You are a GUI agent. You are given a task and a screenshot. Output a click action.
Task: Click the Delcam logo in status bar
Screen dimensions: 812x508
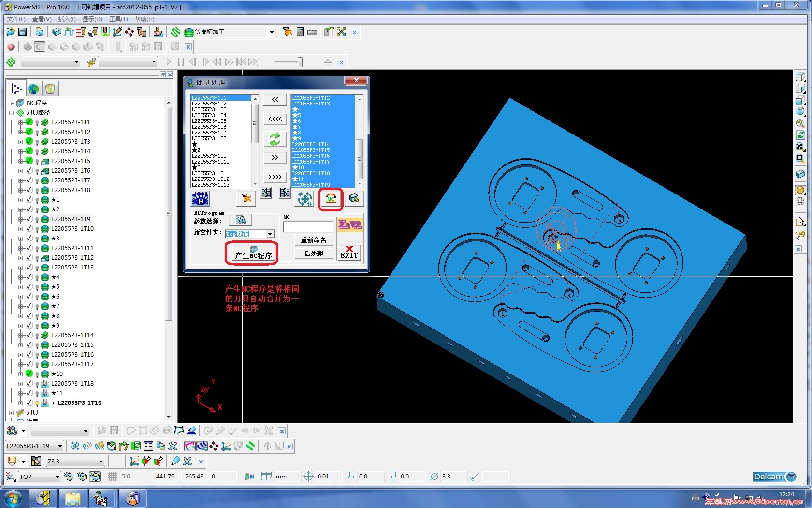(x=775, y=477)
